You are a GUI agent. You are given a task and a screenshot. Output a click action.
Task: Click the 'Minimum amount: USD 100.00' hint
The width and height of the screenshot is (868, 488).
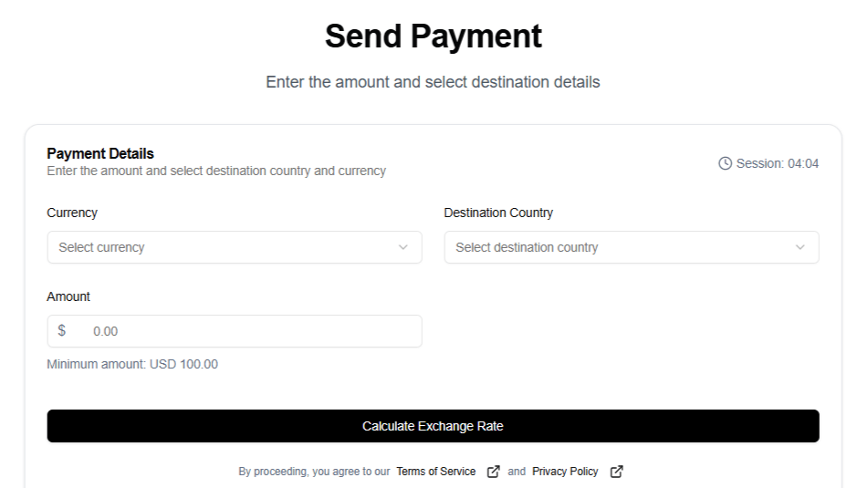132,364
